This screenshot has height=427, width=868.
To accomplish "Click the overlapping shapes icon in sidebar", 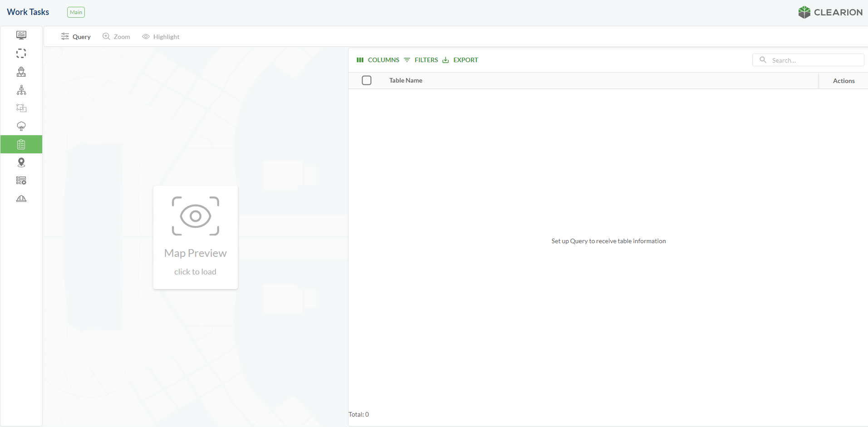I will 21,108.
